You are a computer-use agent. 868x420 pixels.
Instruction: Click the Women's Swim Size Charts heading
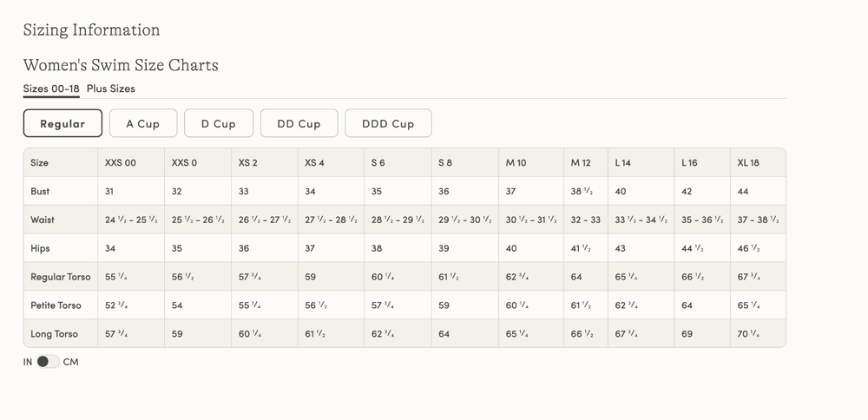[121, 65]
